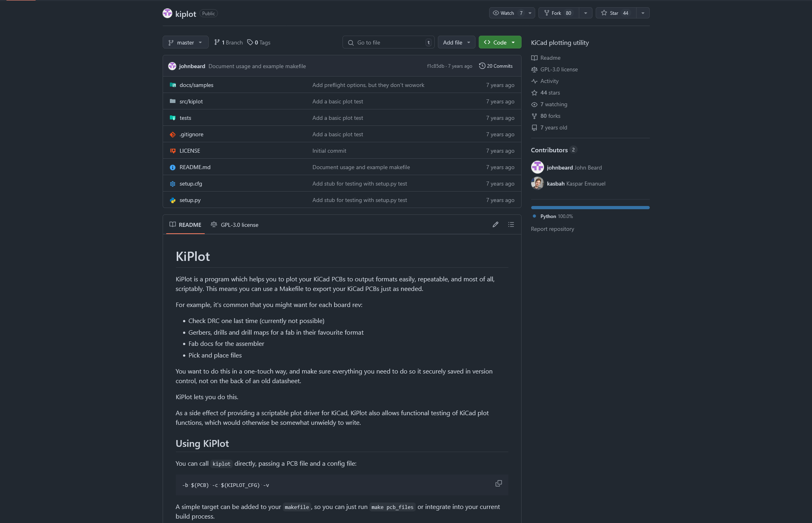Expand the master branch dropdown

(x=185, y=42)
